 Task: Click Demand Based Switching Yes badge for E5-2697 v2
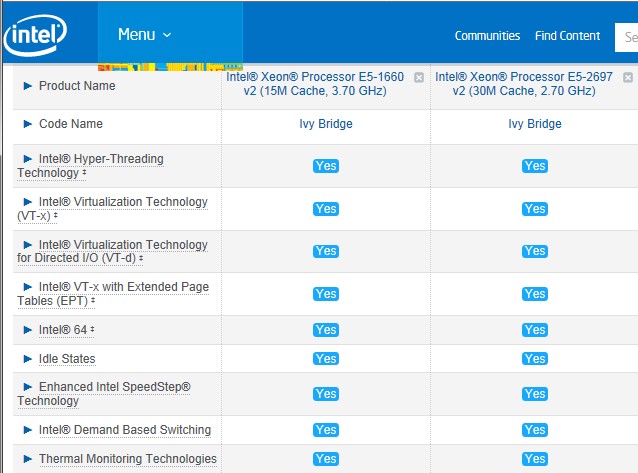point(535,430)
